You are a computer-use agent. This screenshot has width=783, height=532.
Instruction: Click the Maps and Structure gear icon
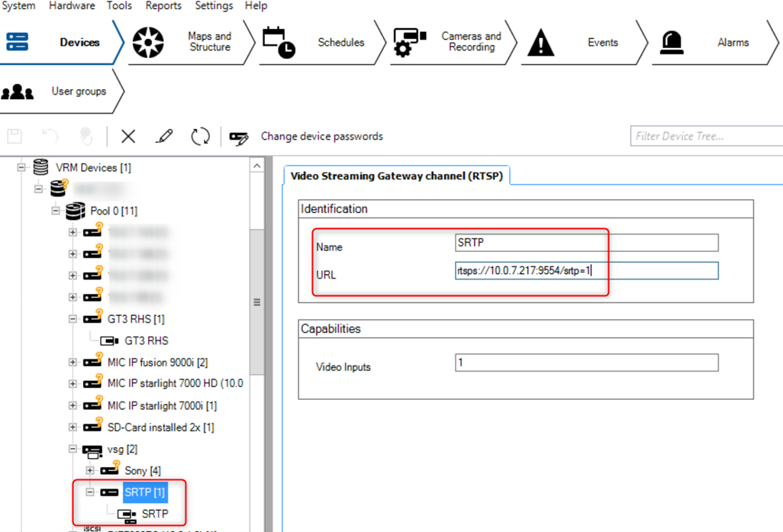(148, 42)
